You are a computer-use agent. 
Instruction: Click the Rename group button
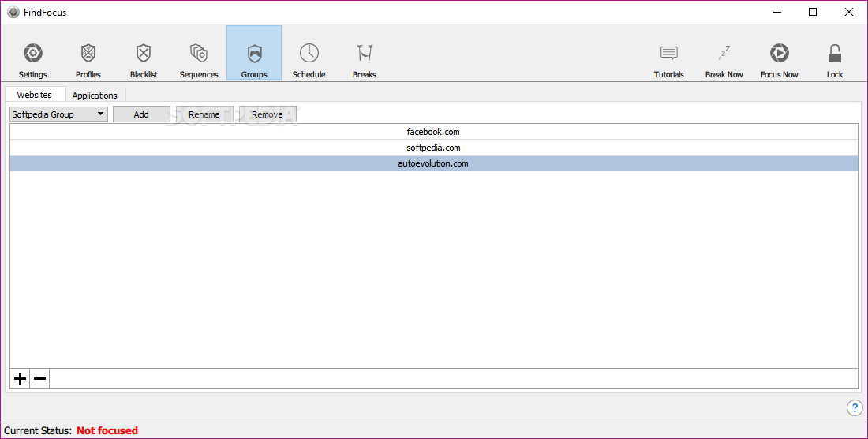coord(204,114)
